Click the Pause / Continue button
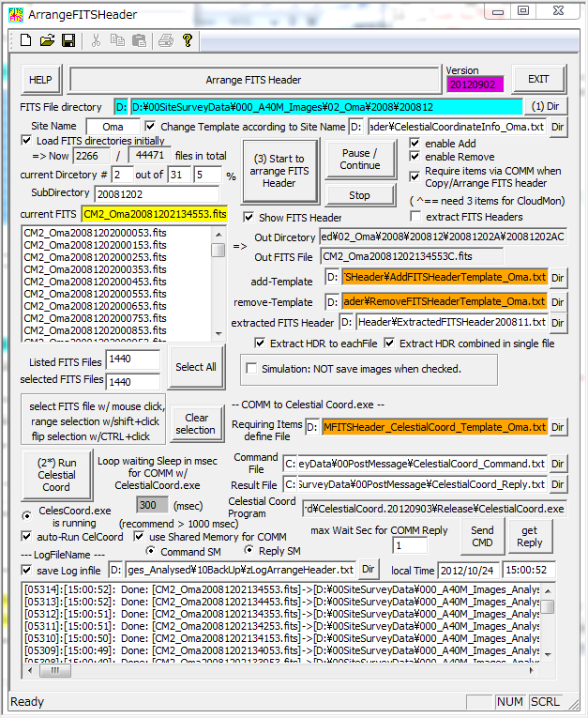The image size is (588, 718). coord(360,160)
